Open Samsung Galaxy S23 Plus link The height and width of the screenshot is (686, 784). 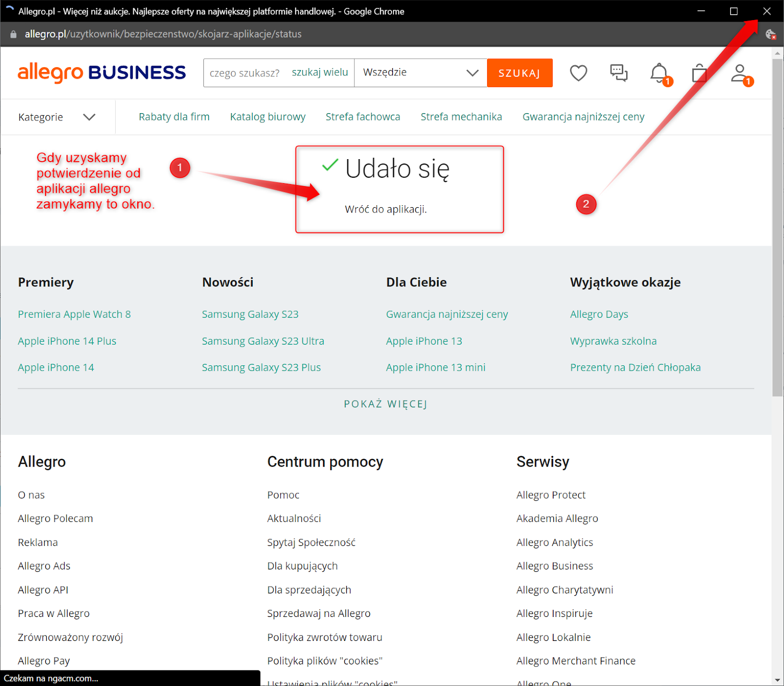tap(261, 368)
